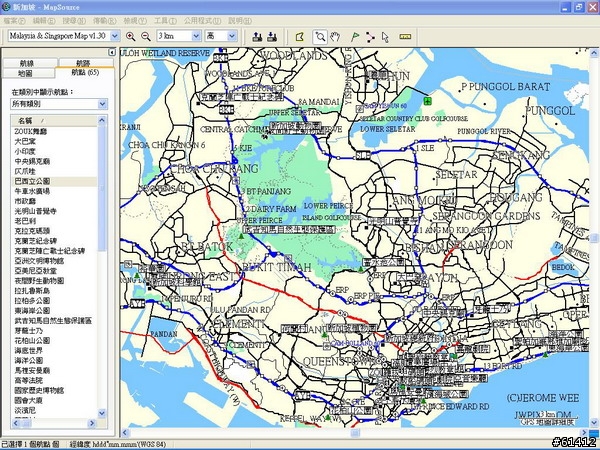The height and width of the screenshot is (450, 600).
Task: Click map horizontal scrollbar left arrow
Action: click(125, 433)
